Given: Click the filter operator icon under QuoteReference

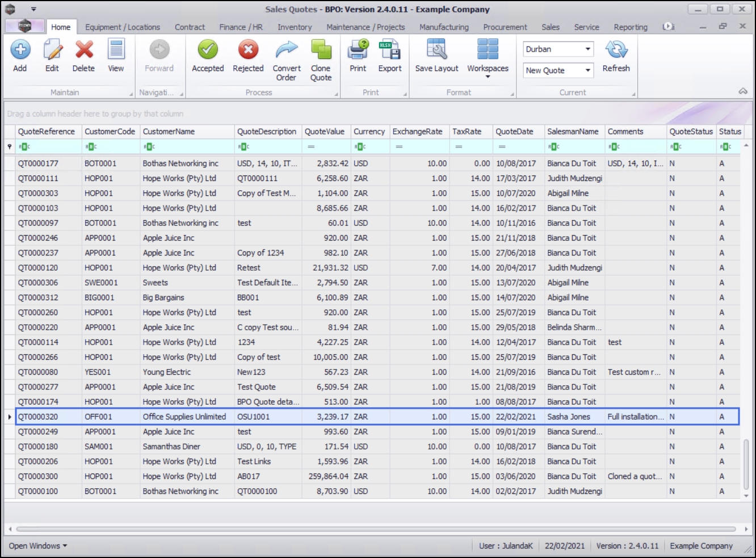Looking at the screenshot, I should point(24,146).
